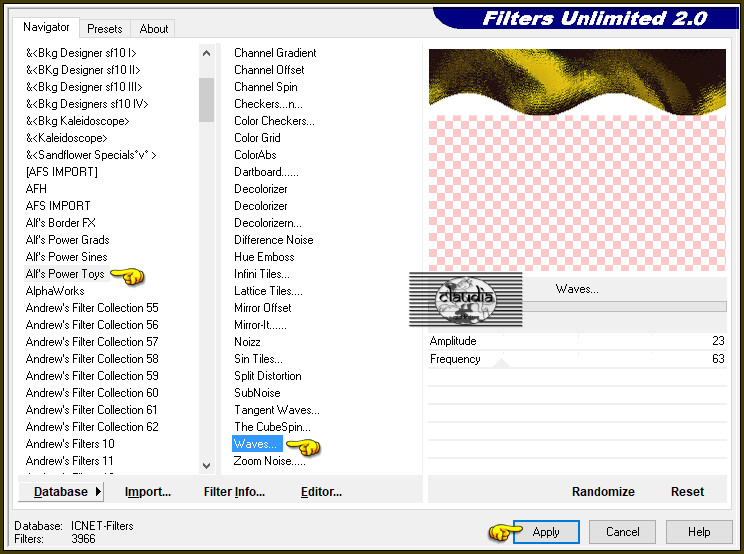Reset the filter parameters
This screenshot has width=744, height=554.
point(687,492)
